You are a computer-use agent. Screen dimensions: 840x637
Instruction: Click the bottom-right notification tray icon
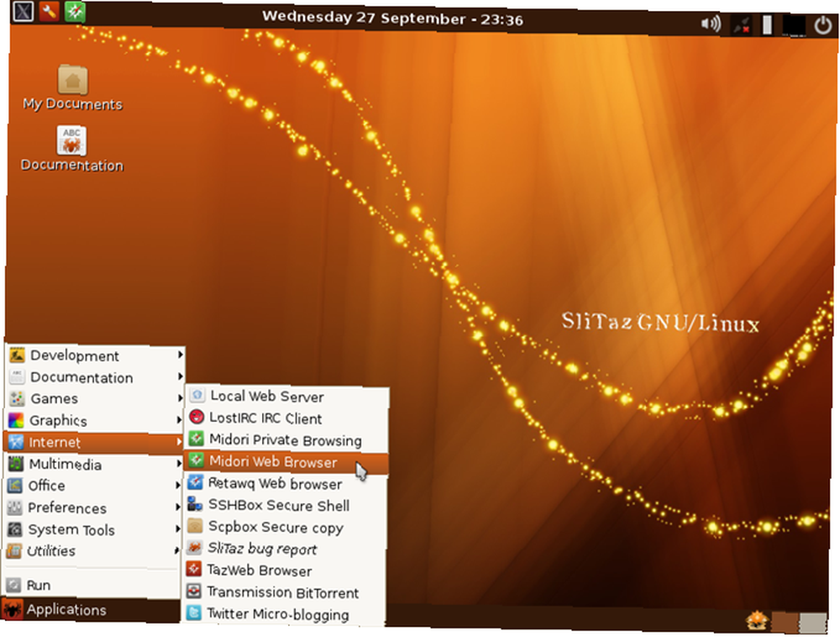[x=757, y=622]
